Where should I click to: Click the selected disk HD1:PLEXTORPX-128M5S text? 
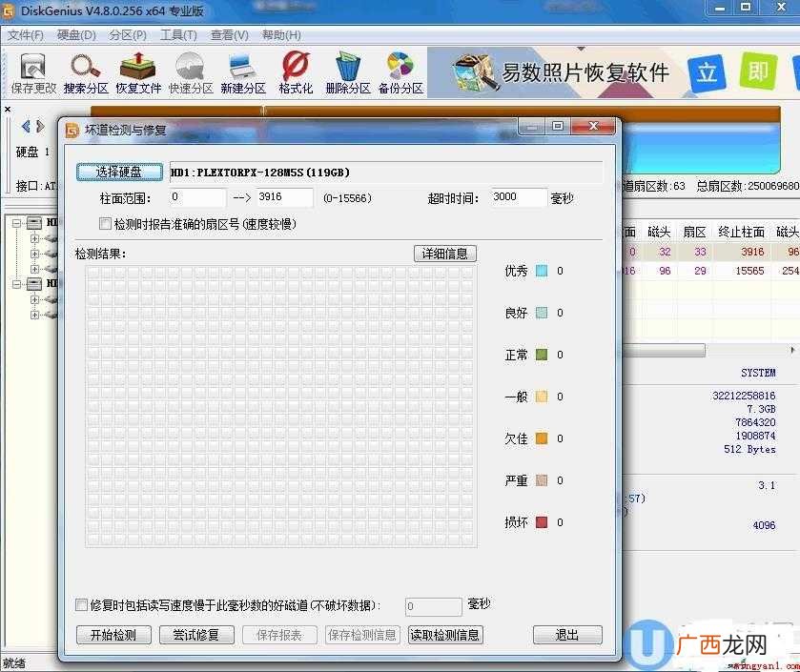pos(259,173)
